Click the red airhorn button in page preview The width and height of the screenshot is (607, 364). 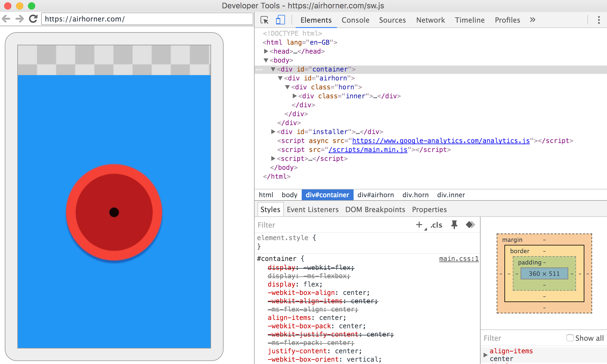[114, 212]
